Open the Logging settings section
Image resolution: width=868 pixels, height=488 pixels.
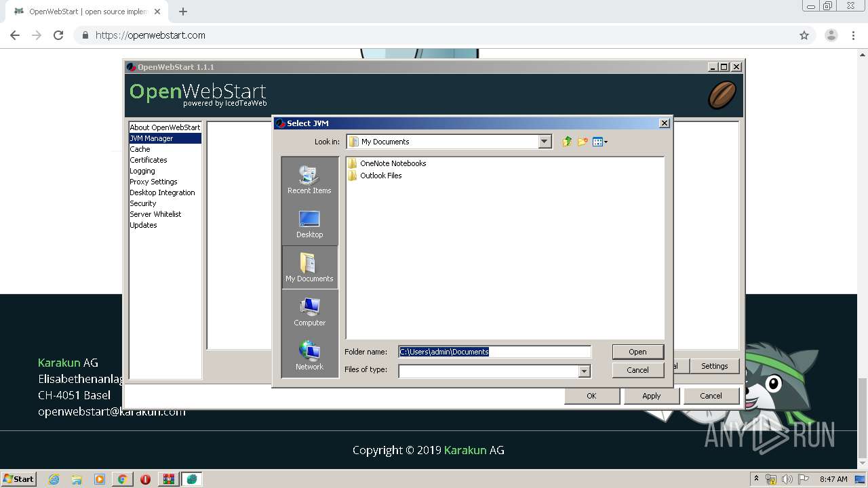[x=165, y=171]
